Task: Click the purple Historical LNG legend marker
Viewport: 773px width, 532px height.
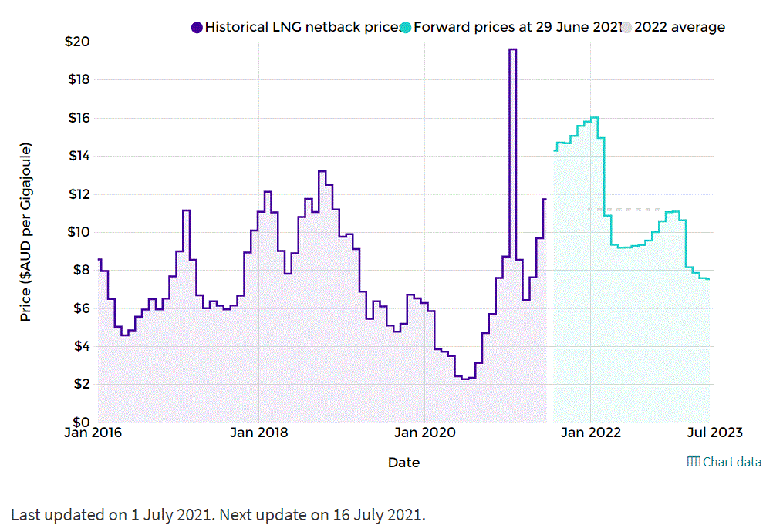Action: click(x=197, y=28)
